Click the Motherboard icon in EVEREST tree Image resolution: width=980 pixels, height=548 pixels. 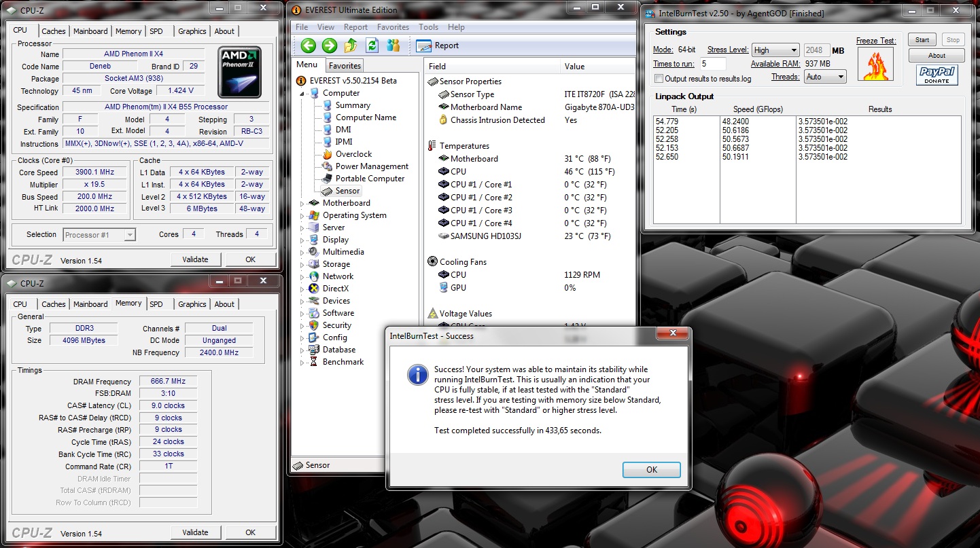click(313, 203)
